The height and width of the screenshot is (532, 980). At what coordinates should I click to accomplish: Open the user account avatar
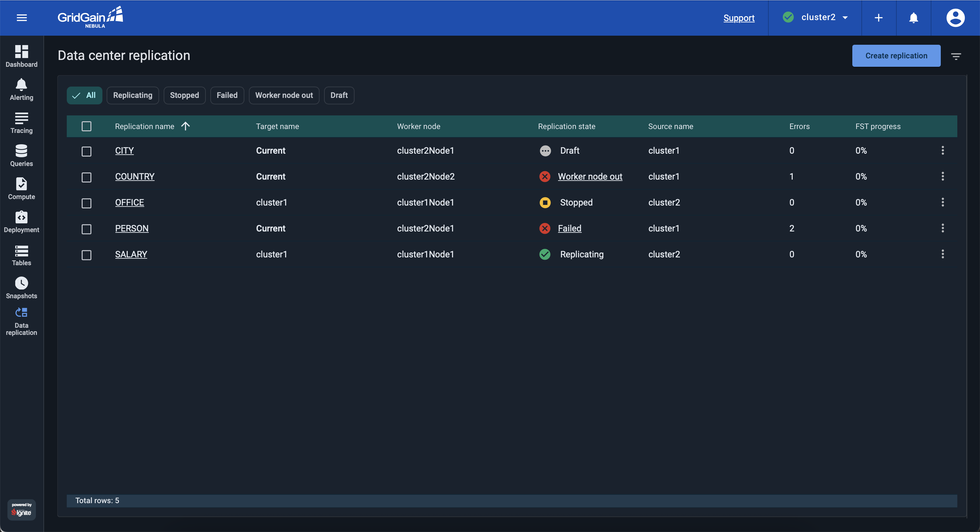(955, 18)
